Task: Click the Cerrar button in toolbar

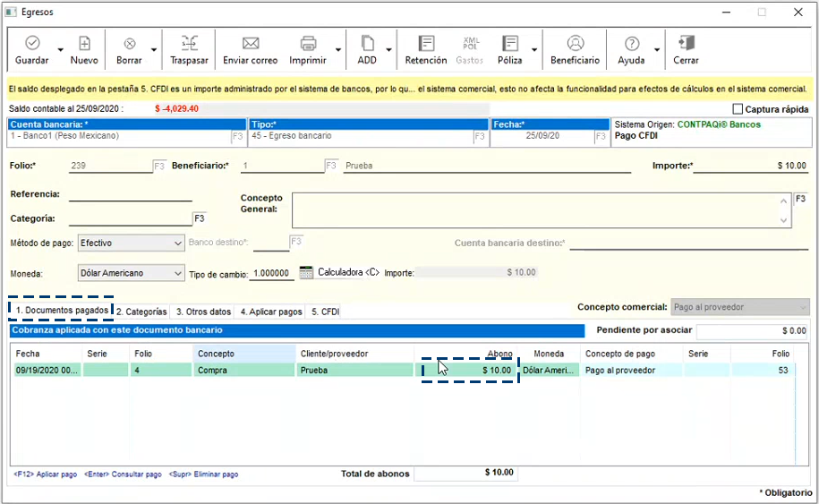Action: click(687, 43)
